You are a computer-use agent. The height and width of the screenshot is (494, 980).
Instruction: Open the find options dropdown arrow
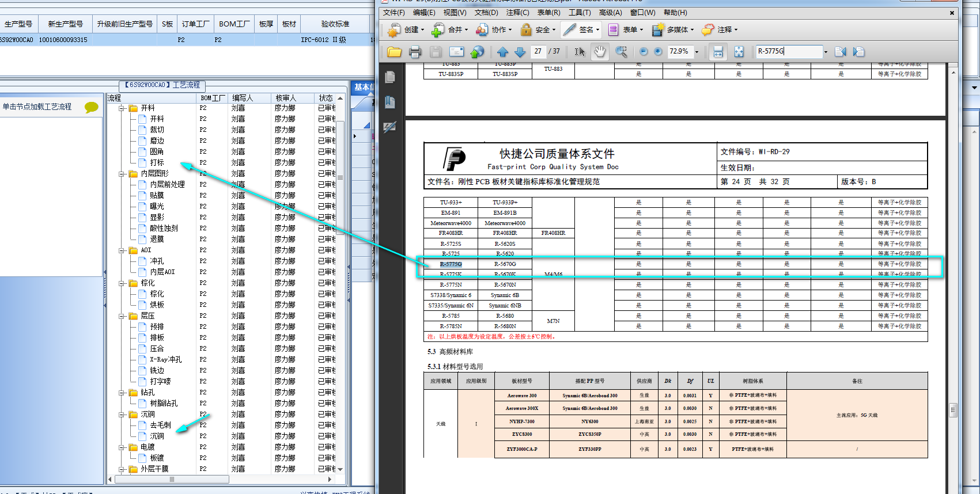(826, 52)
